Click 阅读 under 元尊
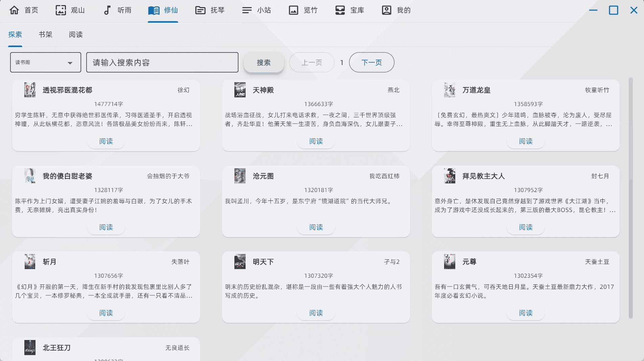The height and width of the screenshot is (361, 644). coord(526,313)
